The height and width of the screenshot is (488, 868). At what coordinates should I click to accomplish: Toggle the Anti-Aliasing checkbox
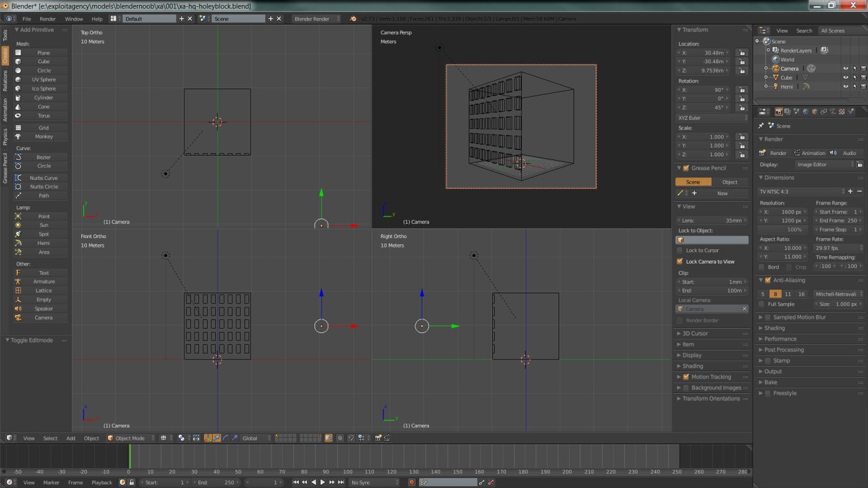tap(768, 280)
